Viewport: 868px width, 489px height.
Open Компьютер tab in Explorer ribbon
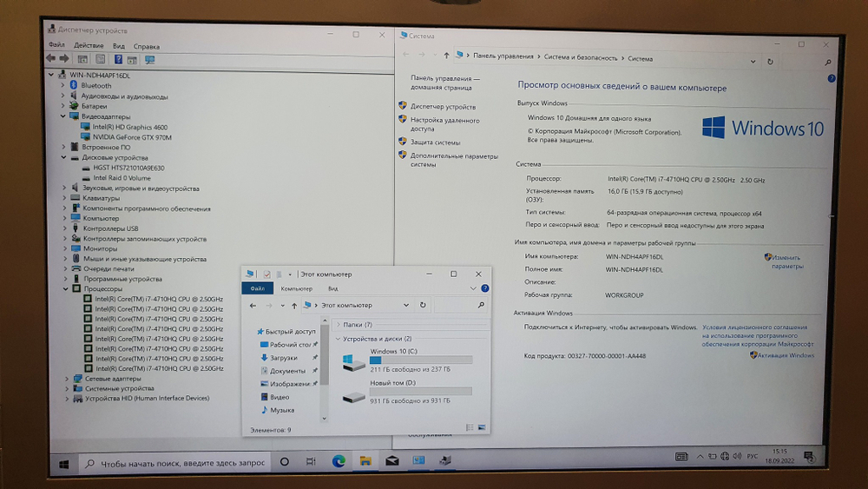pos(296,288)
